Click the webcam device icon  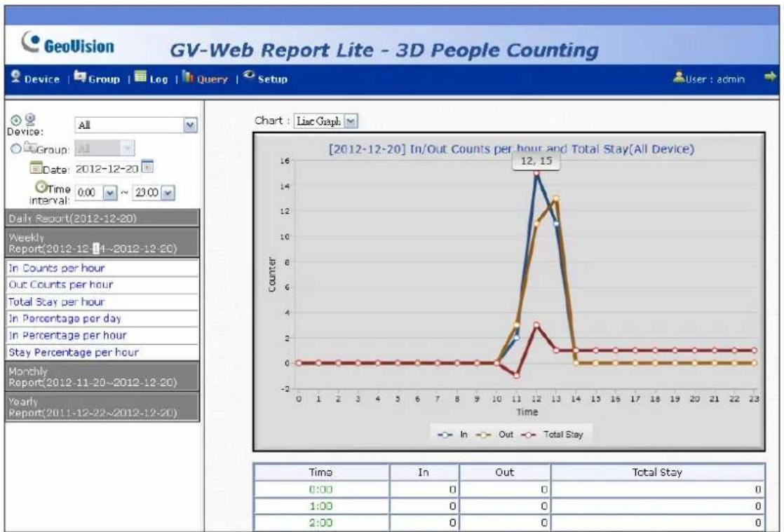click(30, 119)
